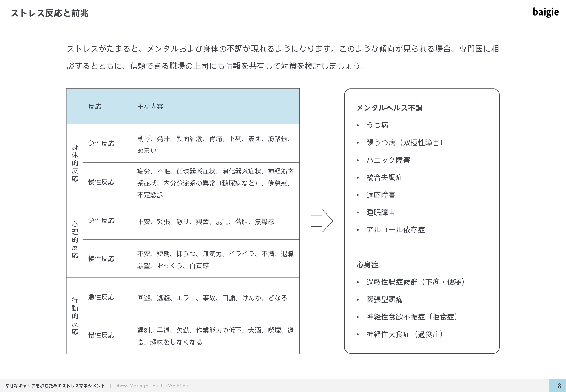566x392 pixels.
Task: Select the アルコール依存症 bullet item
Action: pyautogui.click(x=395, y=230)
